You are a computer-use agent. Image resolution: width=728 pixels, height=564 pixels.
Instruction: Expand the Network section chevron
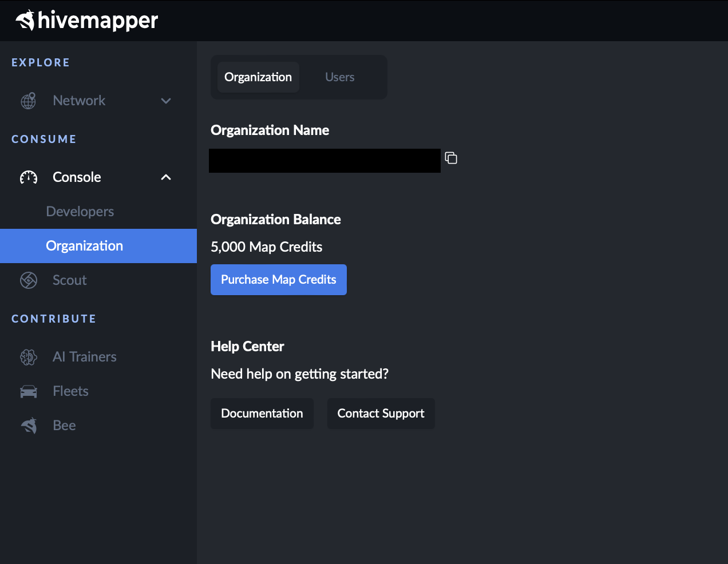pos(166,101)
